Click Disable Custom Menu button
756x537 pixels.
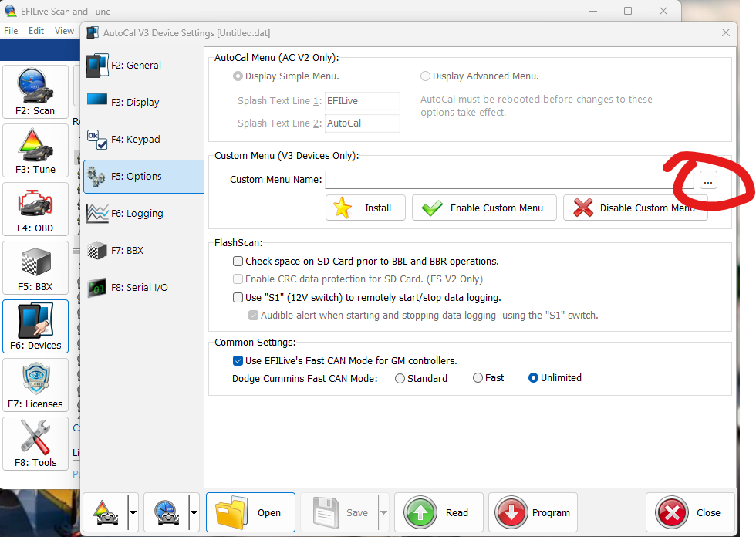[636, 208]
